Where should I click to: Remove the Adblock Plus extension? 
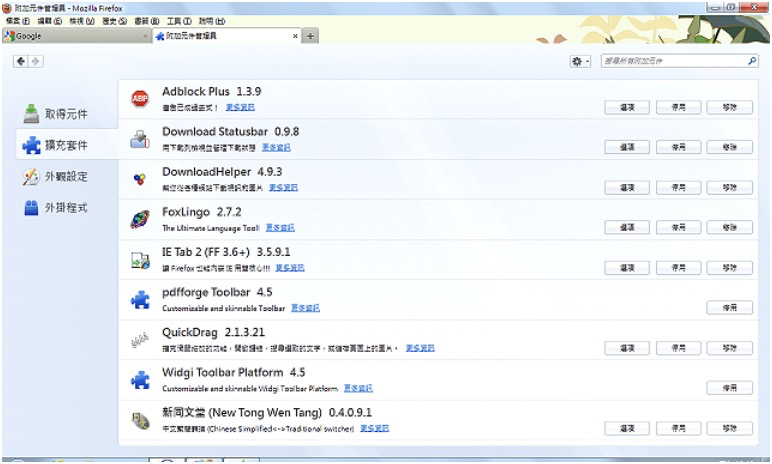(730, 107)
